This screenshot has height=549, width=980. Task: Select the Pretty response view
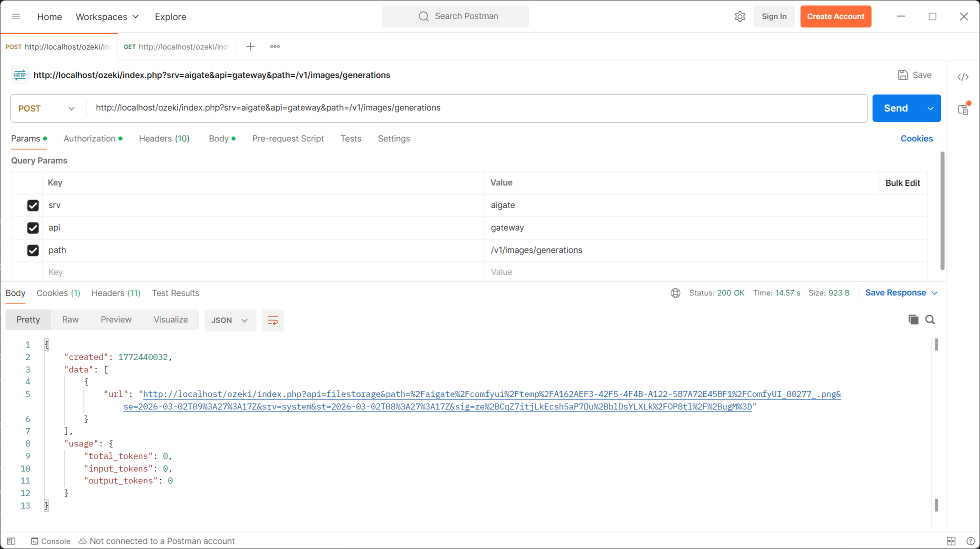(x=28, y=320)
